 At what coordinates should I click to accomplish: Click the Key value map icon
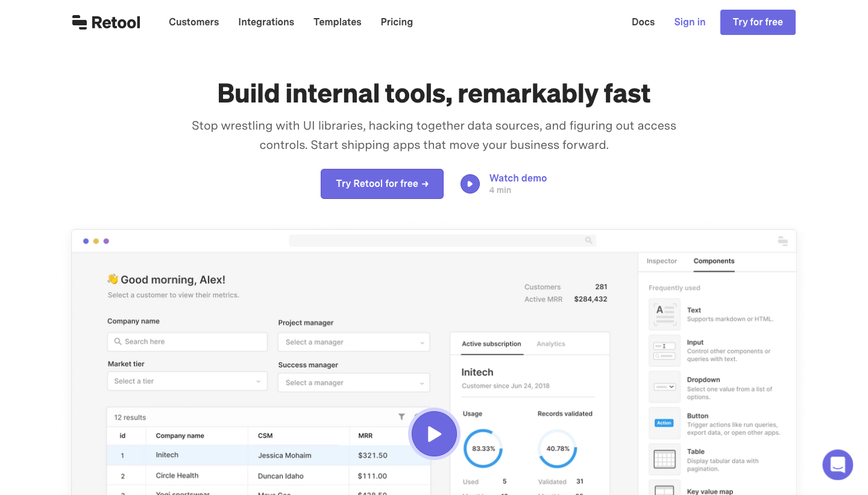664,488
